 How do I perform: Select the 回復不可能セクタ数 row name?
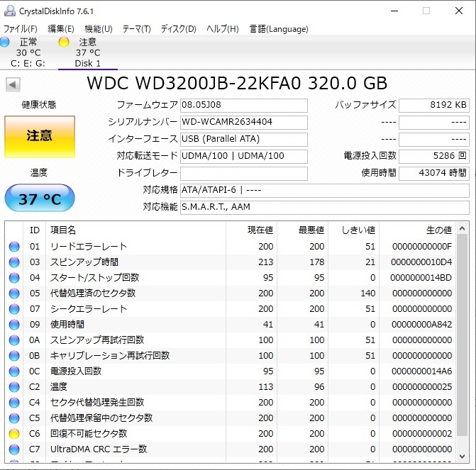point(89,434)
